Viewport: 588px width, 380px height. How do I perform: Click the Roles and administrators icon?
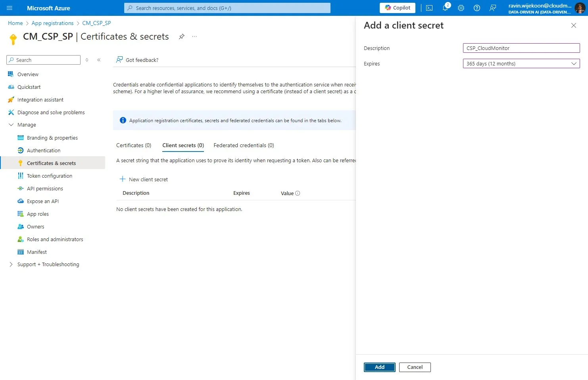click(21, 239)
